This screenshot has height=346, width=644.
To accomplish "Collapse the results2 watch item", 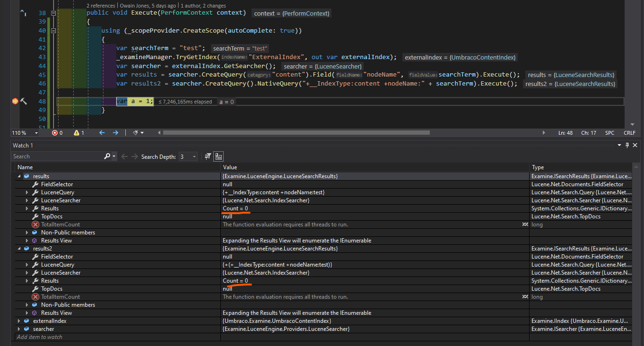I will (x=19, y=249).
